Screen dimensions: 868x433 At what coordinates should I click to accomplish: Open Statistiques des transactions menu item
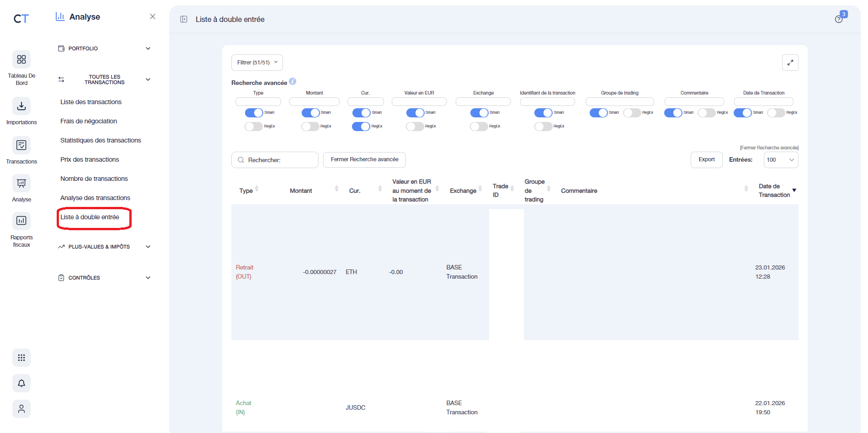pos(101,140)
